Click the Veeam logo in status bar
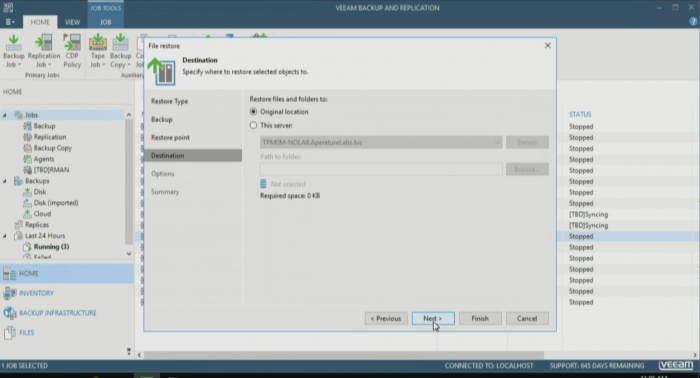Image resolution: width=700 pixels, height=378 pixels. pos(676,365)
